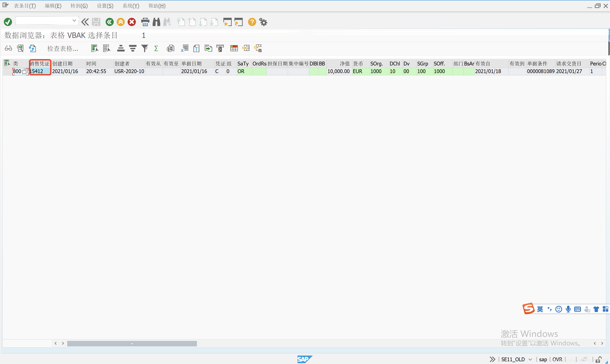
Task: Expand status bar with double chevron
Action: click(492, 359)
